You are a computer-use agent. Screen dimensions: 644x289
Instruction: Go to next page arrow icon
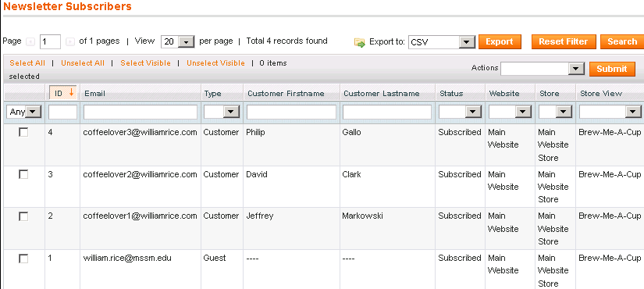(70, 41)
